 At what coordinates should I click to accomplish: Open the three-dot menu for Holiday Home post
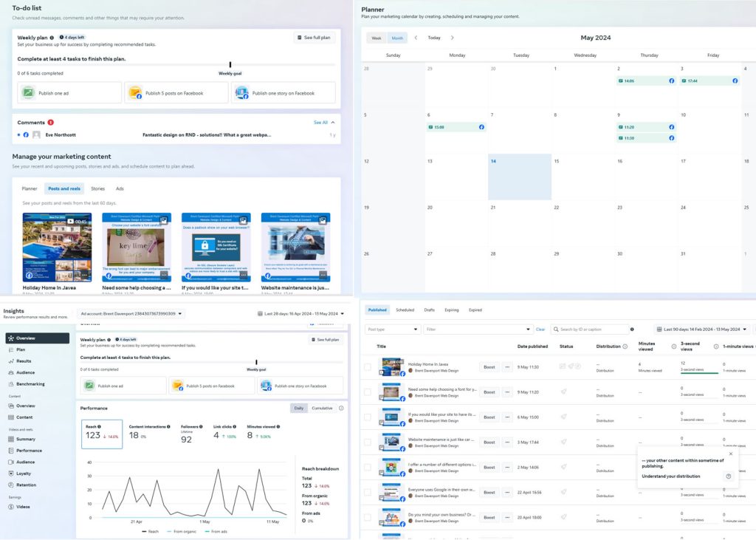[507, 367]
